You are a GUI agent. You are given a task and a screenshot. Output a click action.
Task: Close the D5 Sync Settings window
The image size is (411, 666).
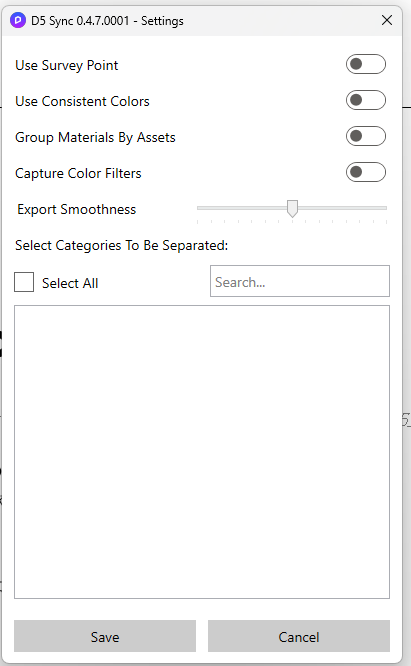(386, 20)
